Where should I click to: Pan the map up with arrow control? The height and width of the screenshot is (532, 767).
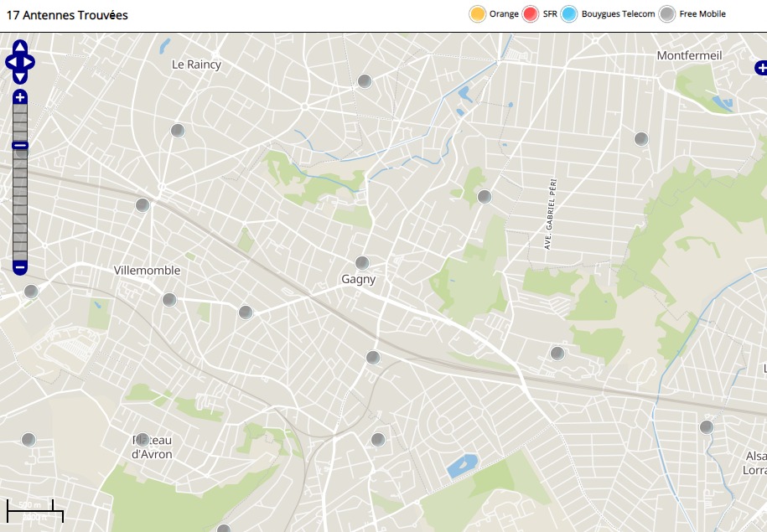point(20,47)
